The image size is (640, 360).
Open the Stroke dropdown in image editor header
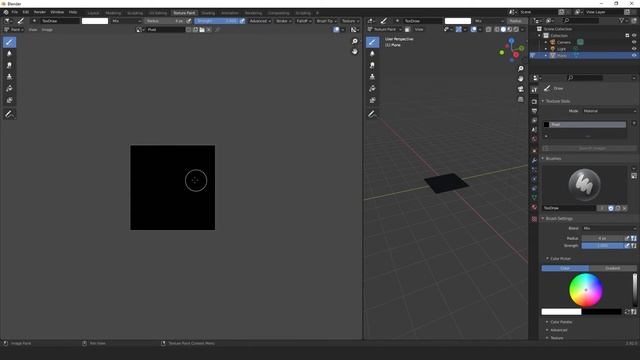point(284,21)
